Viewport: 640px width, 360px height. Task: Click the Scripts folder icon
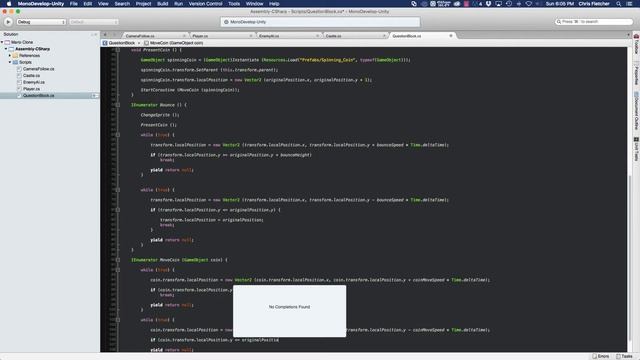coord(15,62)
